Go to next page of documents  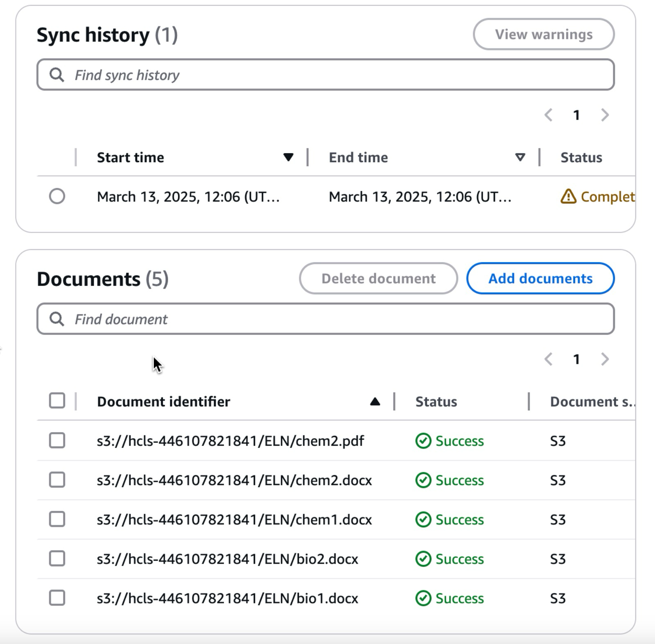coord(605,359)
